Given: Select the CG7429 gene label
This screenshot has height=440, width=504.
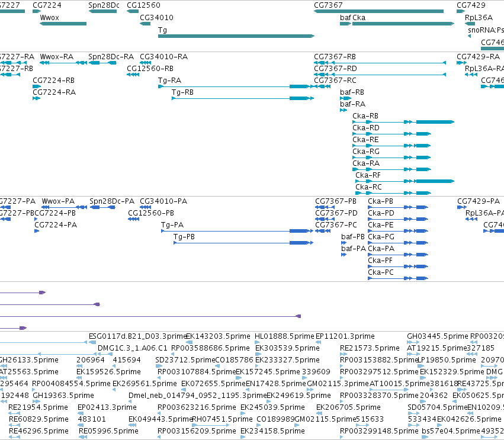Looking at the screenshot, I should [471, 5].
